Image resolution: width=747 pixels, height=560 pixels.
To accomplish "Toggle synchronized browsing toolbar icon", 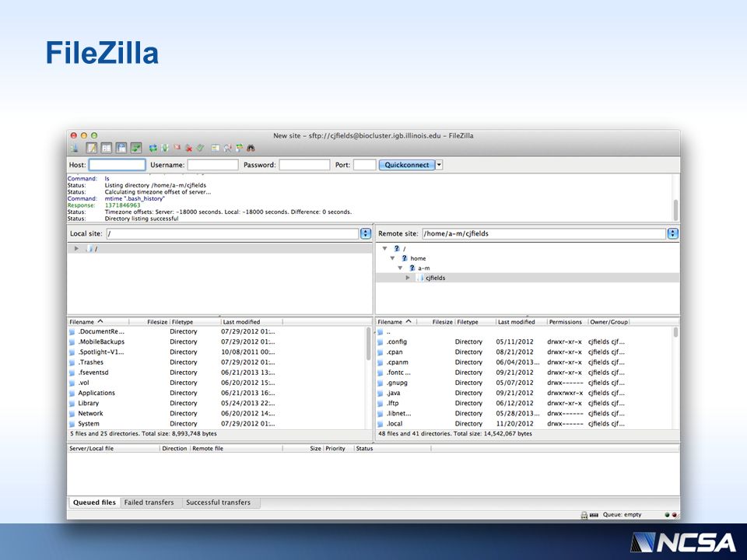I will click(239, 148).
